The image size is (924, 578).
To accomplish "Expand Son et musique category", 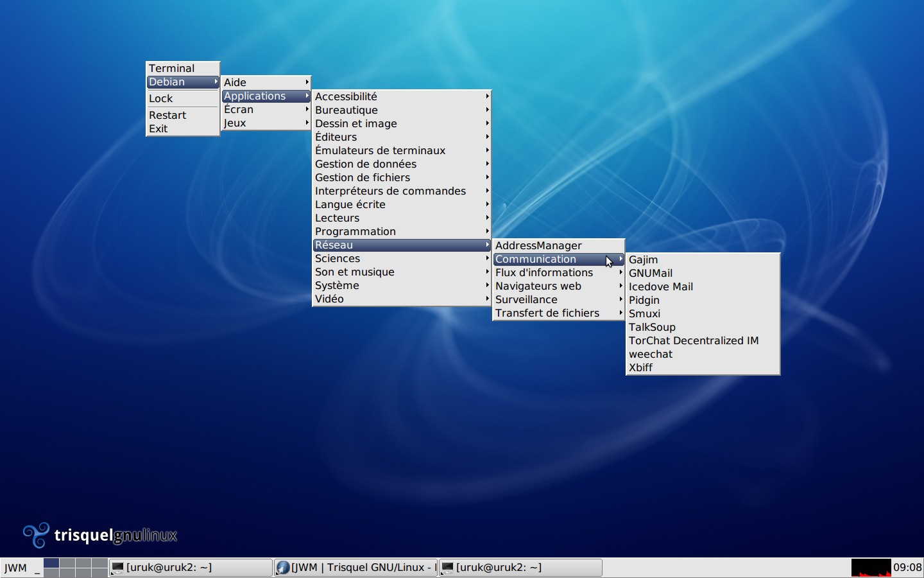I will coord(402,272).
